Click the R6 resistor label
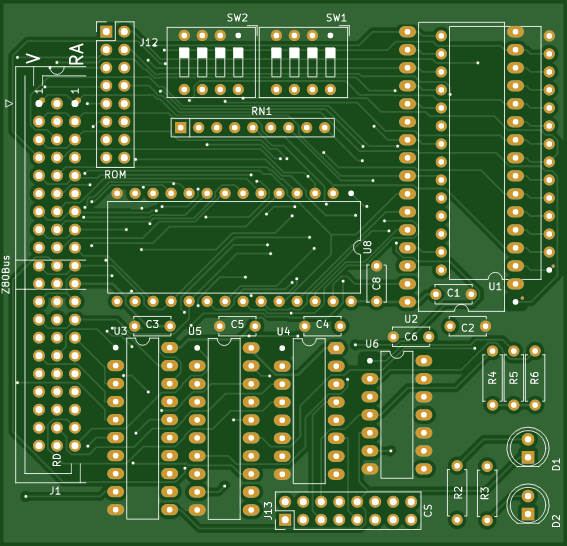Viewport: 567px width, 546px height. click(534, 378)
